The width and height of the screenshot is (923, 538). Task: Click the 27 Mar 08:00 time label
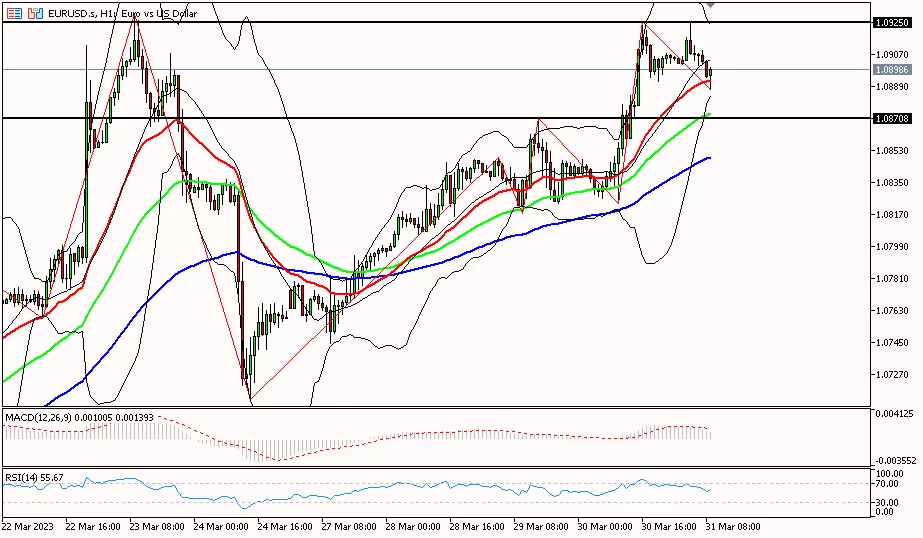[349, 526]
